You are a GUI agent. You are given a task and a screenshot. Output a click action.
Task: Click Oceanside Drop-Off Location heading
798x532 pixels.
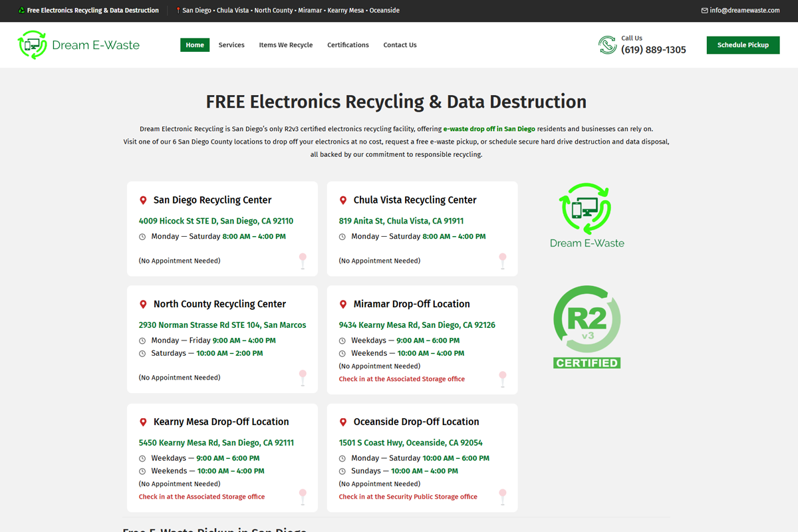pos(416,422)
